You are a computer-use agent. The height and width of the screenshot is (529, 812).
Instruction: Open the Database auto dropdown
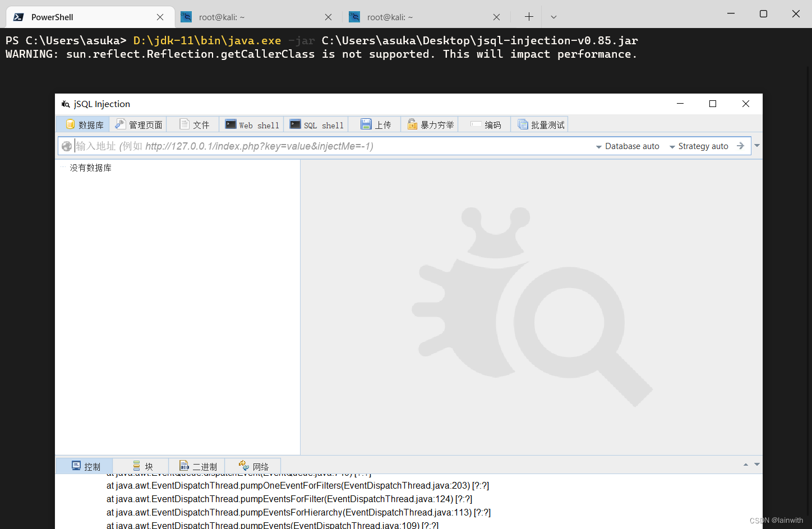click(x=628, y=146)
